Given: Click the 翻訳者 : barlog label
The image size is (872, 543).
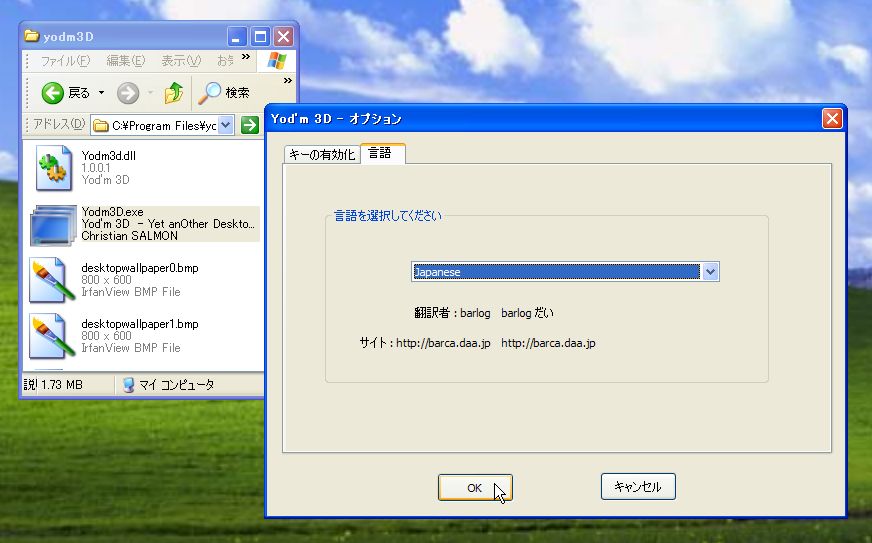Looking at the screenshot, I should click(452, 313).
